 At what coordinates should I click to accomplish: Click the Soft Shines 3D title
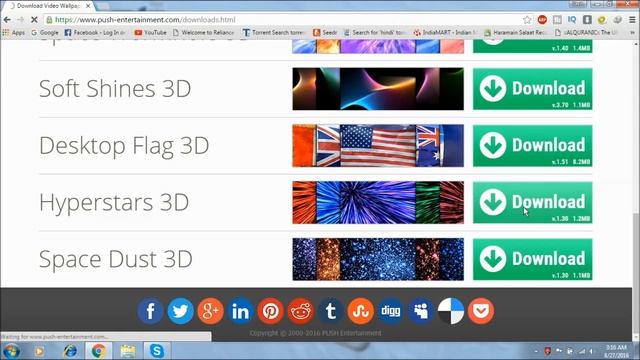(x=115, y=89)
